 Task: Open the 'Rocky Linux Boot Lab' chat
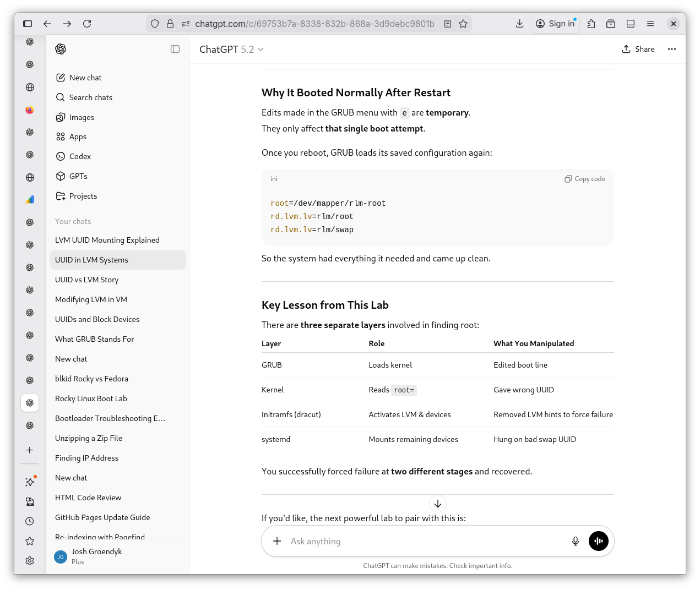point(91,398)
